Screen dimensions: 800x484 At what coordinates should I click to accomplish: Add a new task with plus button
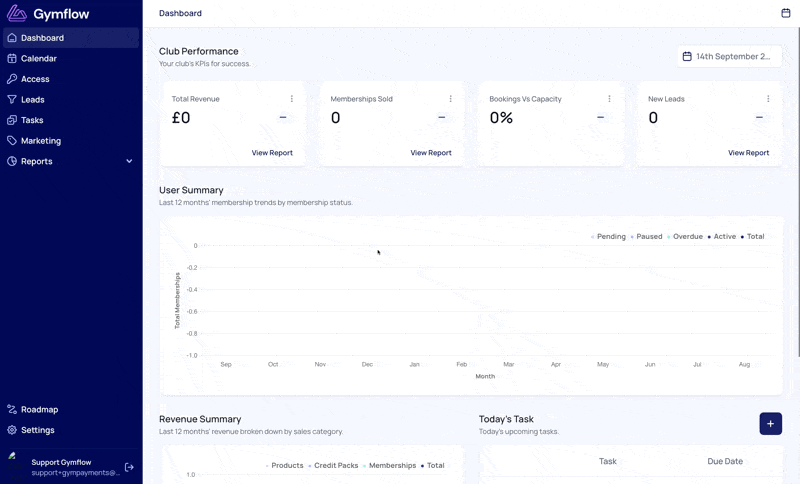pos(770,424)
